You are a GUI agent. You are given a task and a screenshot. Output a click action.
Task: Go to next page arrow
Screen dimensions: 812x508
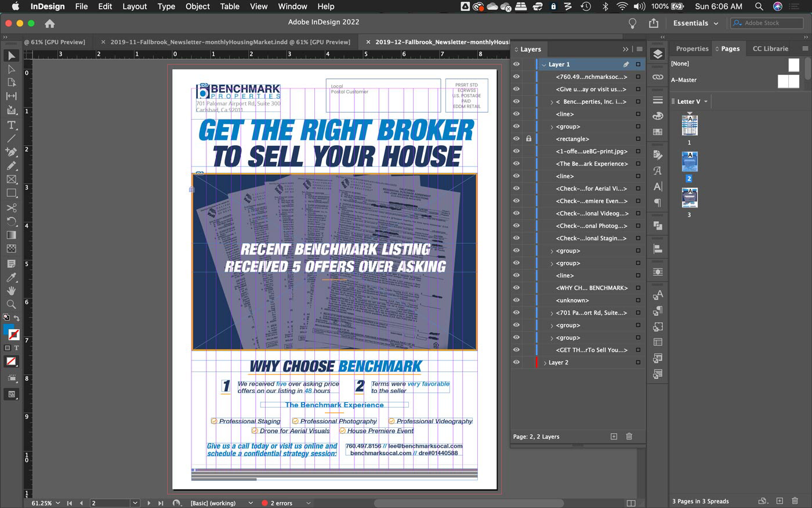(x=149, y=503)
